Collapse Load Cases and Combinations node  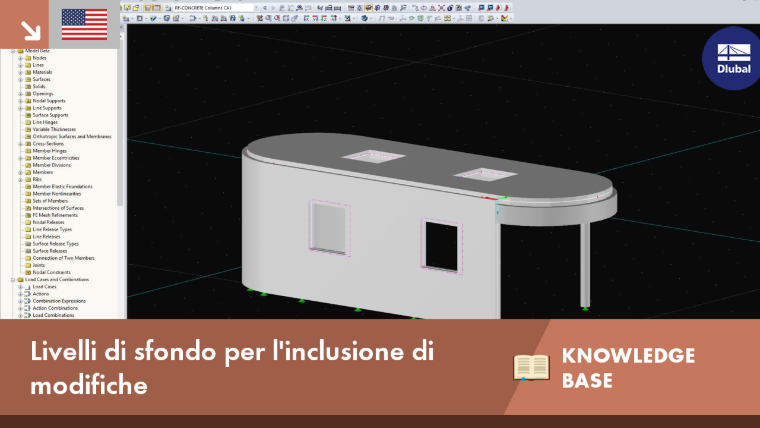pyautogui.click(x=13, y=280)
